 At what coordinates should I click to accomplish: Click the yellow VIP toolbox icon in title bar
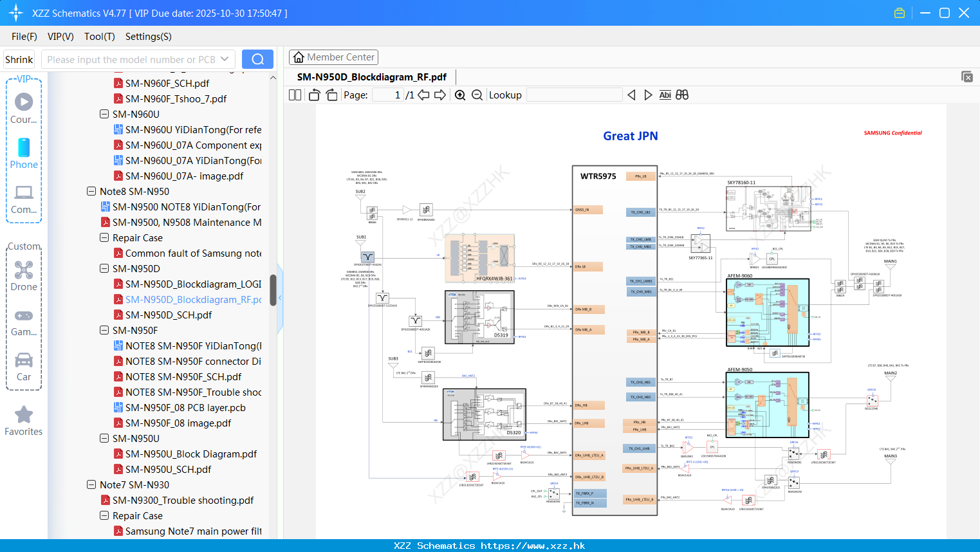click(x=900, y=13)
